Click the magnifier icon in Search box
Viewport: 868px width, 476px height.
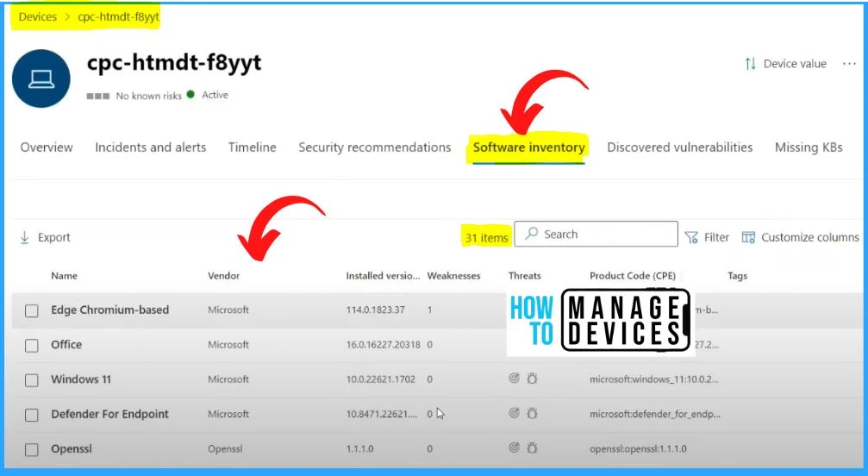point(532,234)
